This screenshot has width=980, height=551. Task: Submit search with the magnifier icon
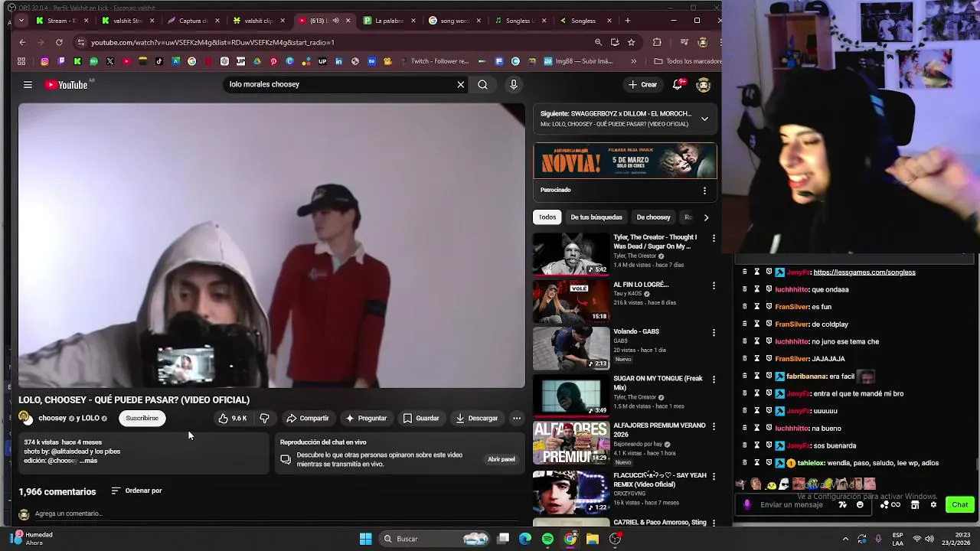click(x=482, y=84)
